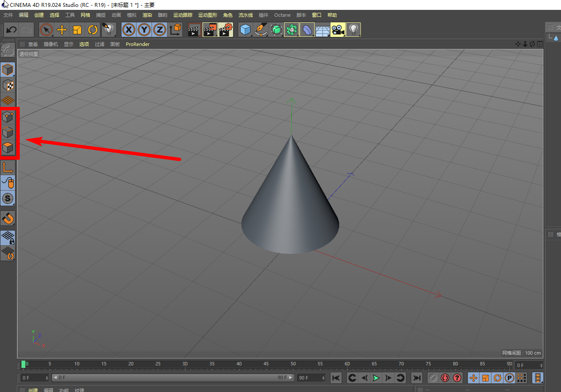This screenshot has width=561, height=392.
Task: Click the Undo arrow in the toolbar
Action: click(x=12, y=30)
